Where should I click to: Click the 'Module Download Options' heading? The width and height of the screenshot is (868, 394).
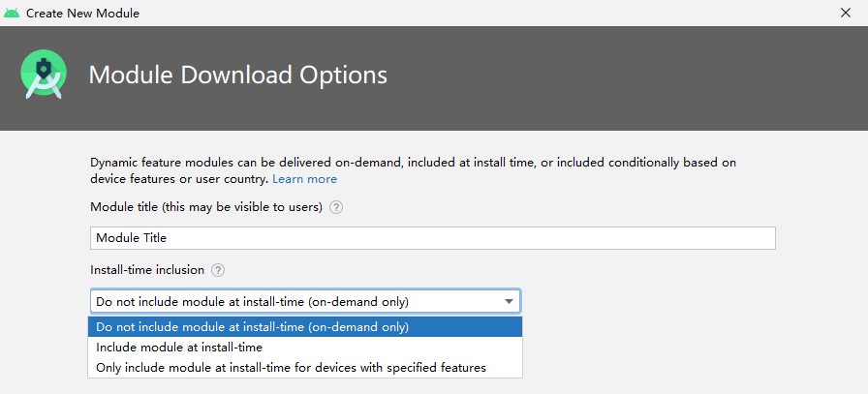tap(237, 75)
